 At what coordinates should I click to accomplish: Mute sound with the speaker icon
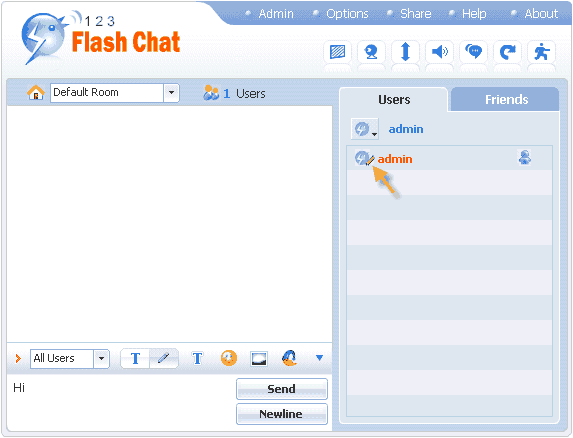(x=440, y=52)
